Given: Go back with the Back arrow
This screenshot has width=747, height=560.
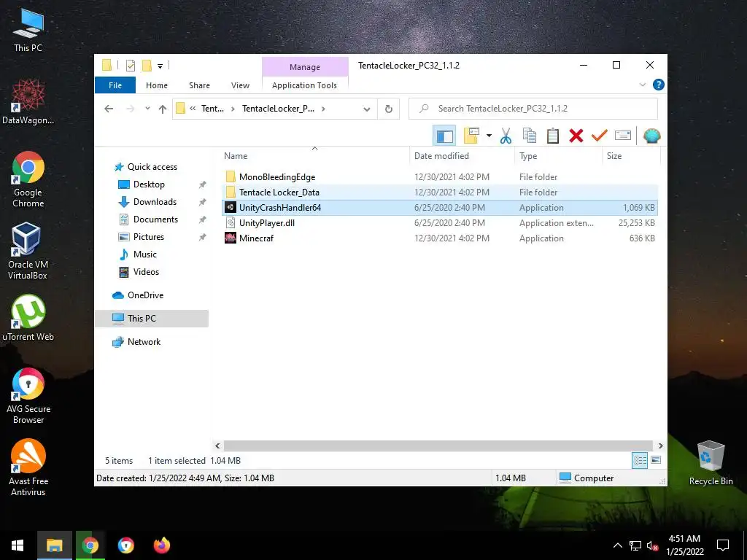Looking at the screenshot, I should [x=109, y=109].
